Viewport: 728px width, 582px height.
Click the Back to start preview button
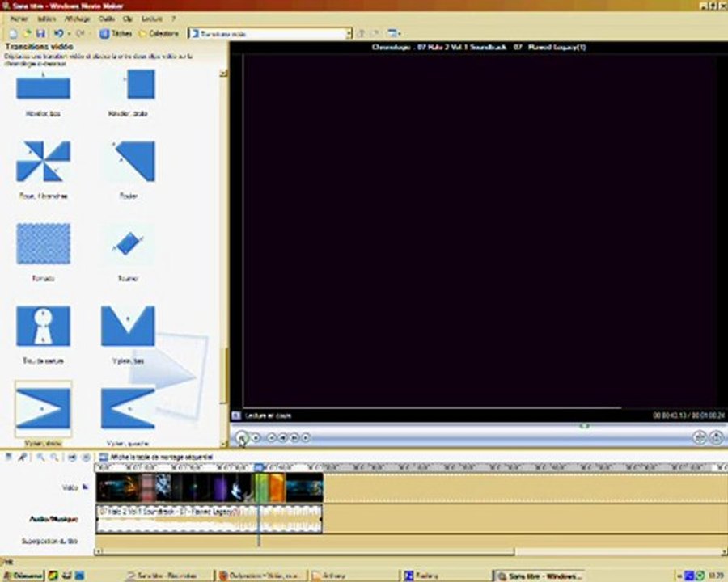(272, 437)
